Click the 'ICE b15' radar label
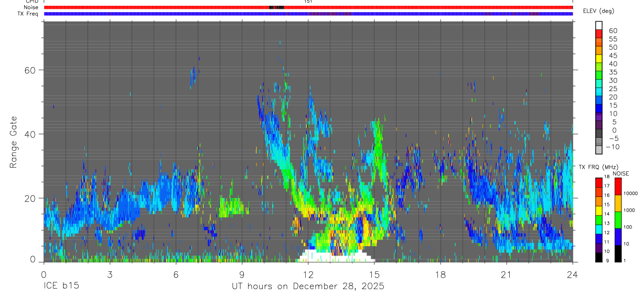The image size is (644, 297). click(61, 287)
